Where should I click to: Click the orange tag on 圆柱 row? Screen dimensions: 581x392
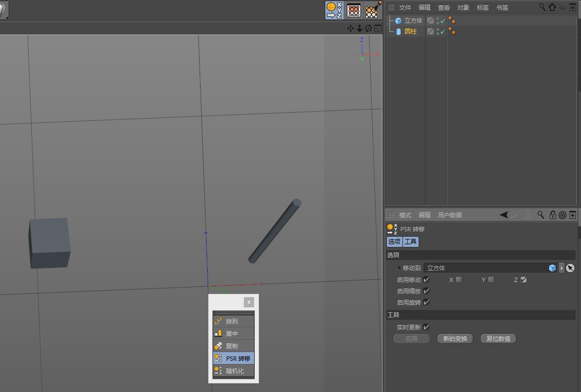tap(452, 31)
